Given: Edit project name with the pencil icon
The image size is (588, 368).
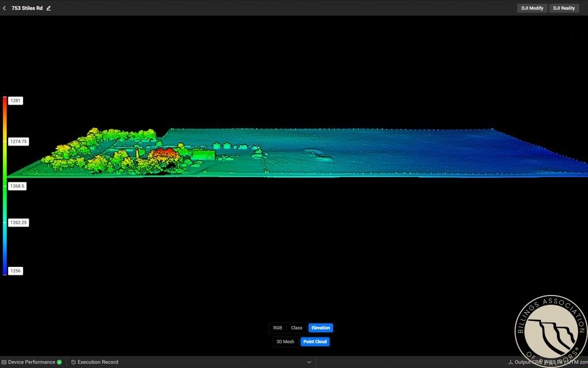Looking at the screenshot, I should pyautogui.click(x=48, y=8).
